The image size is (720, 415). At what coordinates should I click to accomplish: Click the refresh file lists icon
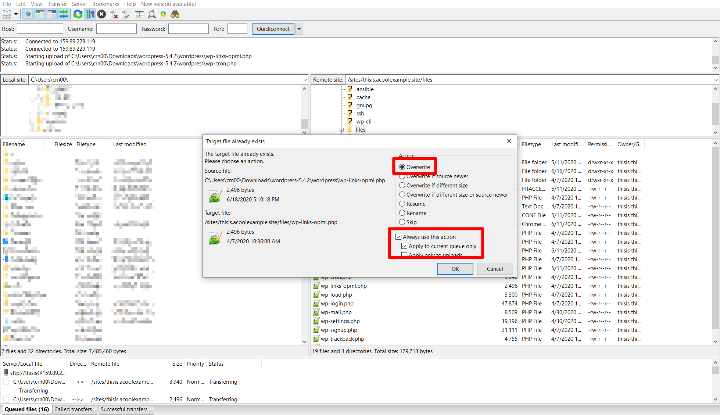point(77,14)
